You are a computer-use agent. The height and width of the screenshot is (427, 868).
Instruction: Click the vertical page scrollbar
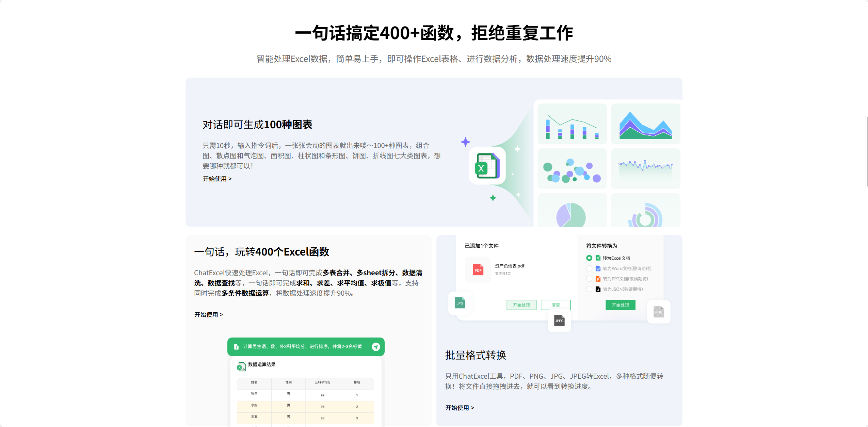[x=867, y=152]
